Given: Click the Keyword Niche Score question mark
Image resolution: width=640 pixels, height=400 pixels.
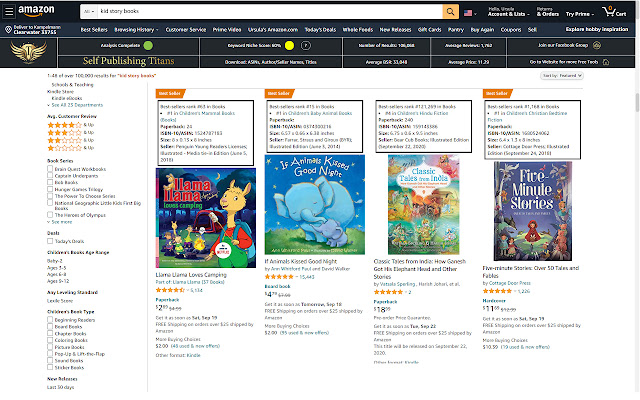Looking at the screenshot, I should tap(304, 46).
